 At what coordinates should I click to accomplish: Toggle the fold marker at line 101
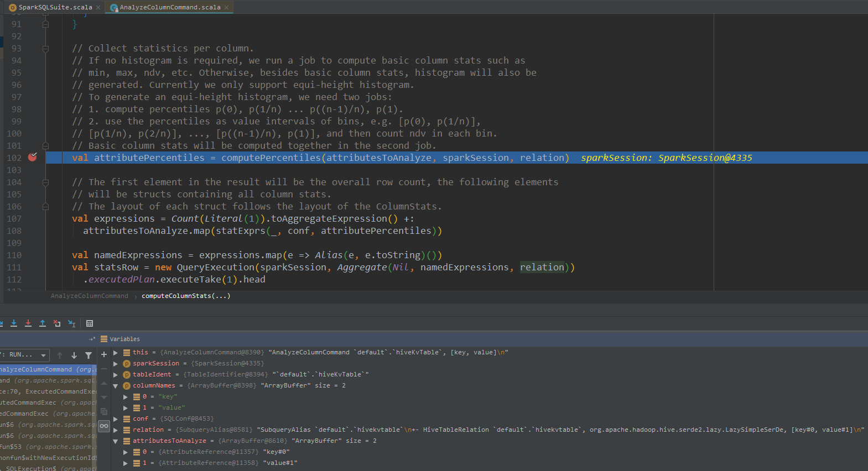pos(45,146)
